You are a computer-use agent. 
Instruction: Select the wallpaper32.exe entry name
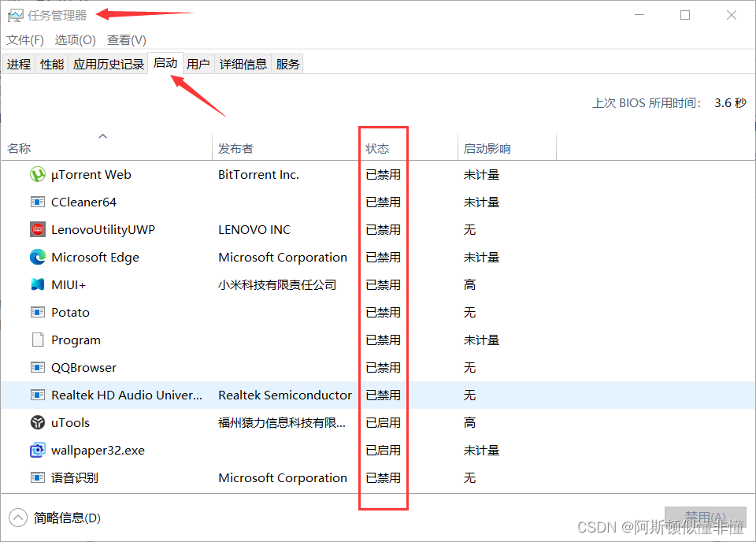click(98, 450)
